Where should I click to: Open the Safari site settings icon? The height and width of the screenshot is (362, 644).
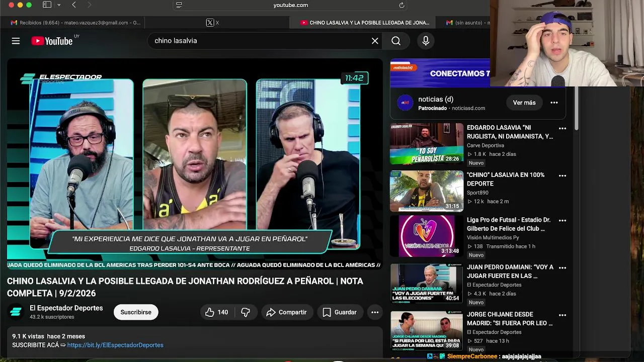click(179, 5)
